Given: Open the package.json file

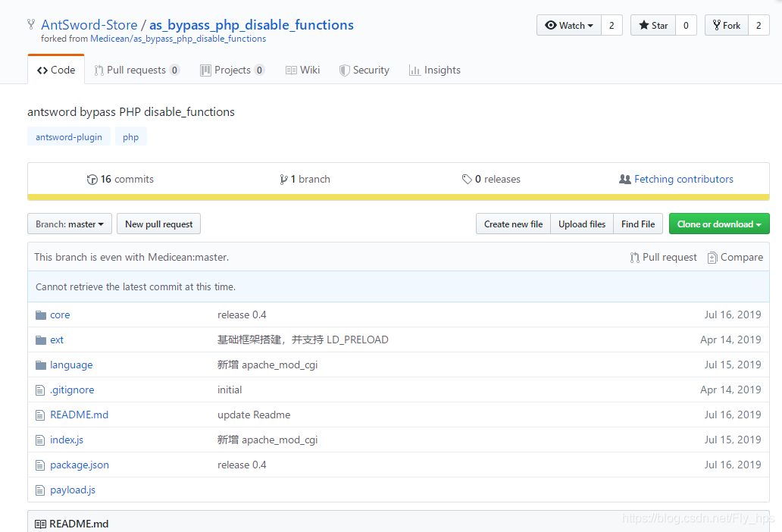Looking at the screenshot, I should click(x=80, y=465).
